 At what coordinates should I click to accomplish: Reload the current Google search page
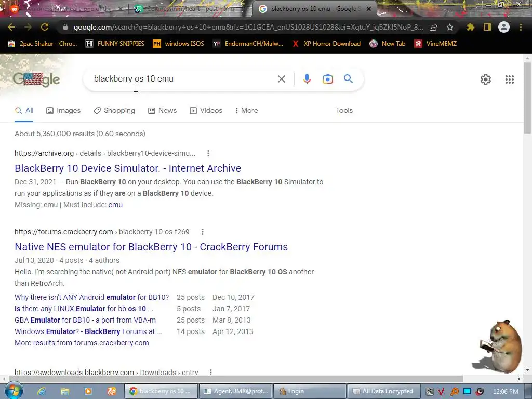(x=45, y=27)
